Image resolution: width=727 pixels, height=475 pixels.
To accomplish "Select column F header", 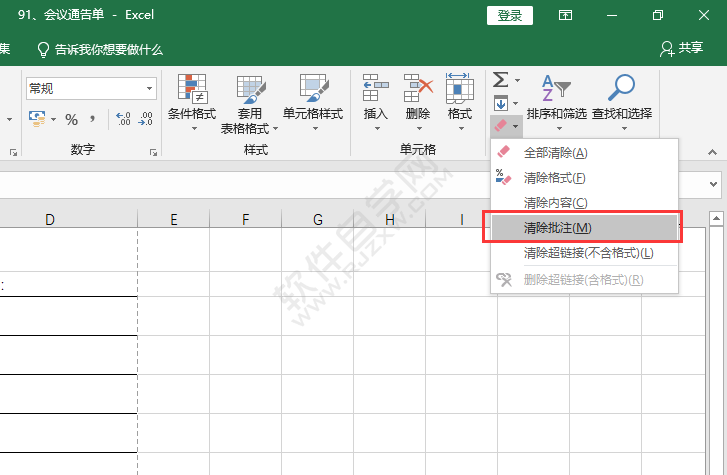I will point(245,219).
